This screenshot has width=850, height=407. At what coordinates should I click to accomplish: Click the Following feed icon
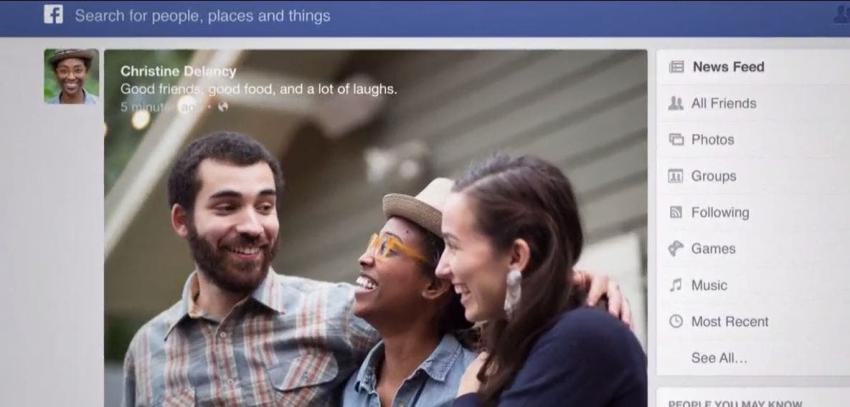[675, 212]
